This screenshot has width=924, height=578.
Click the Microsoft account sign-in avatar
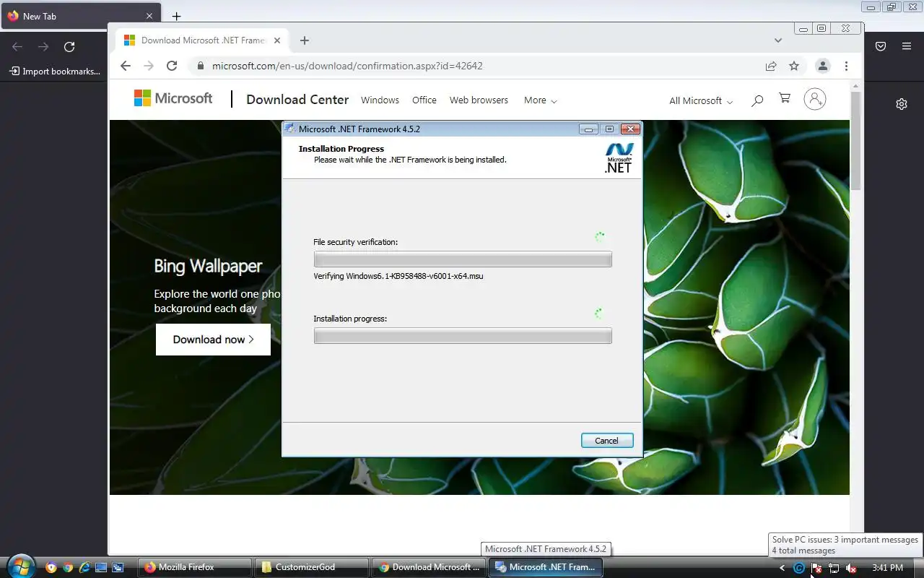[815, 100]
